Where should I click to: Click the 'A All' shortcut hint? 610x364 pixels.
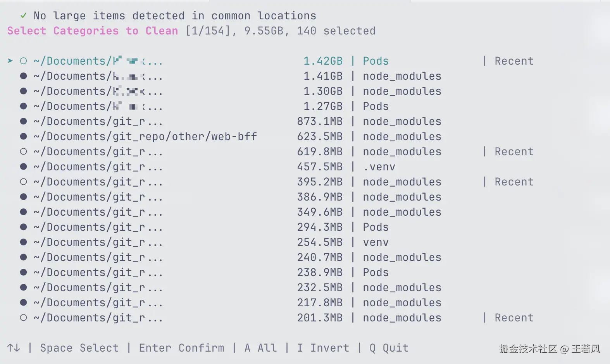pyautogui.click(x=260, y=348)
